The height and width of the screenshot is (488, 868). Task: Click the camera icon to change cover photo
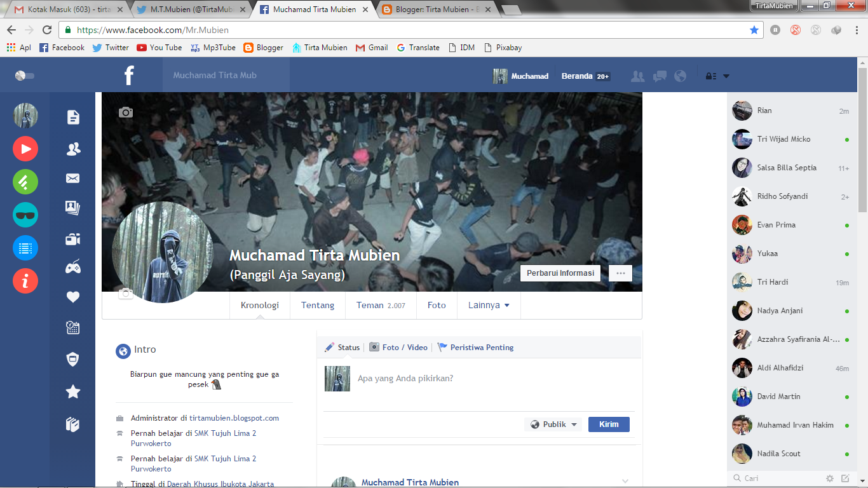[125, 111]
